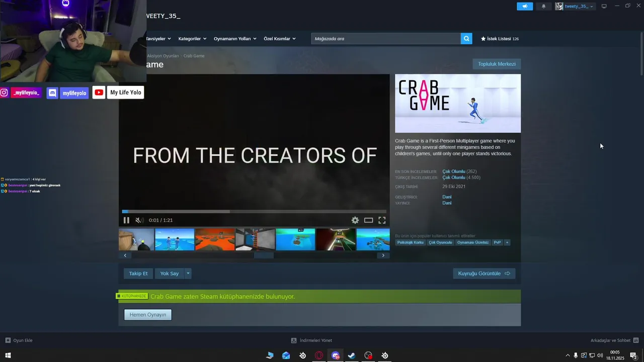Click the Yok Say ignore button
This screenshot has height=362, width=644.
point(170,274)
